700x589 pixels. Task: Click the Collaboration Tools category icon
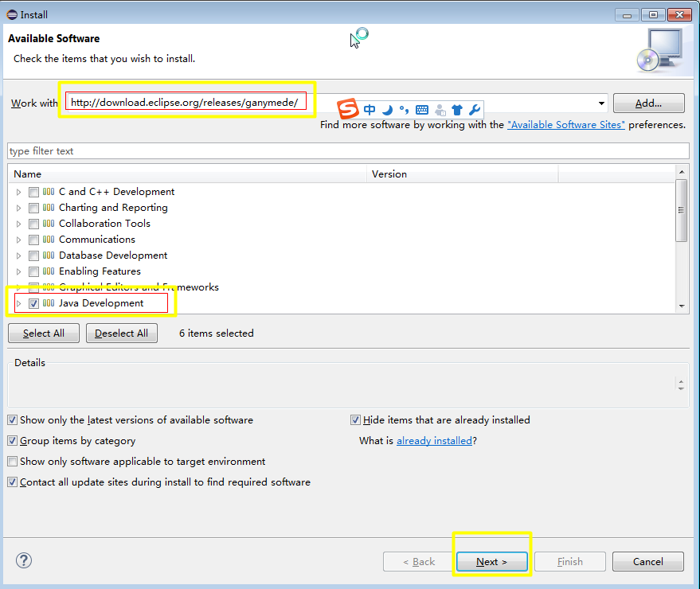click(x=49, y=224)
